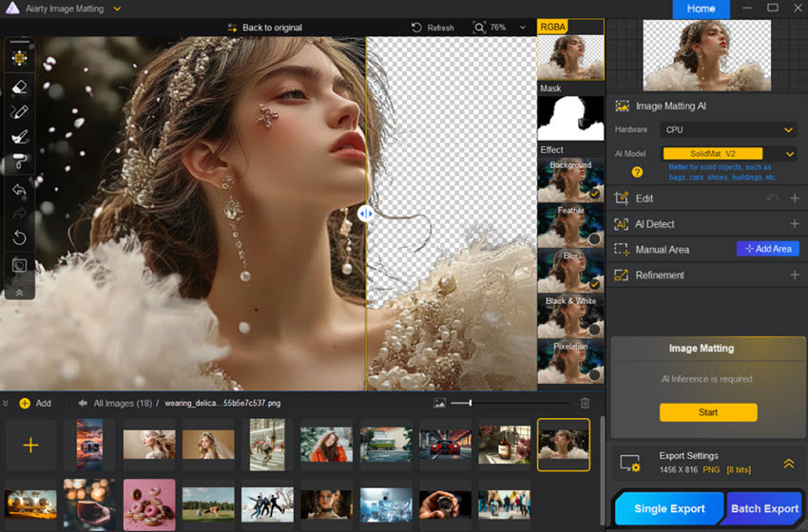Click the Start button
This screenshot has width=808, height=532.
[708, 412]
